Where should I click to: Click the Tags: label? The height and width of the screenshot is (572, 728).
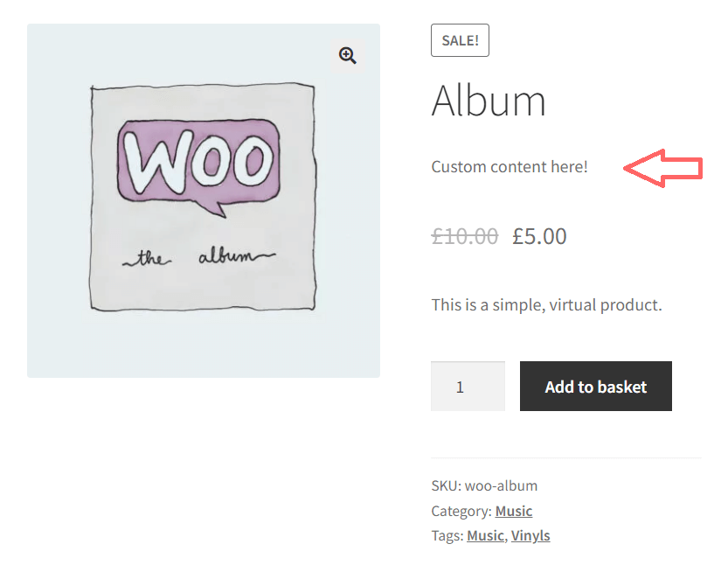coord(445,535)
